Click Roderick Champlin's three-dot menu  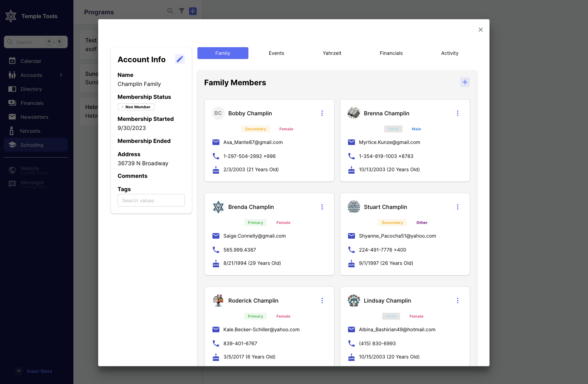(x=322, y=300)
